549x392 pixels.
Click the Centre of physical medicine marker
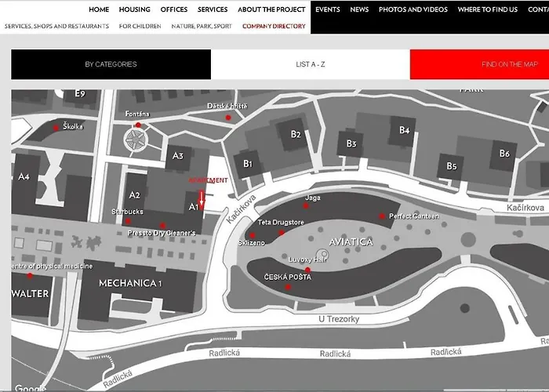click(x=30, y=276)
